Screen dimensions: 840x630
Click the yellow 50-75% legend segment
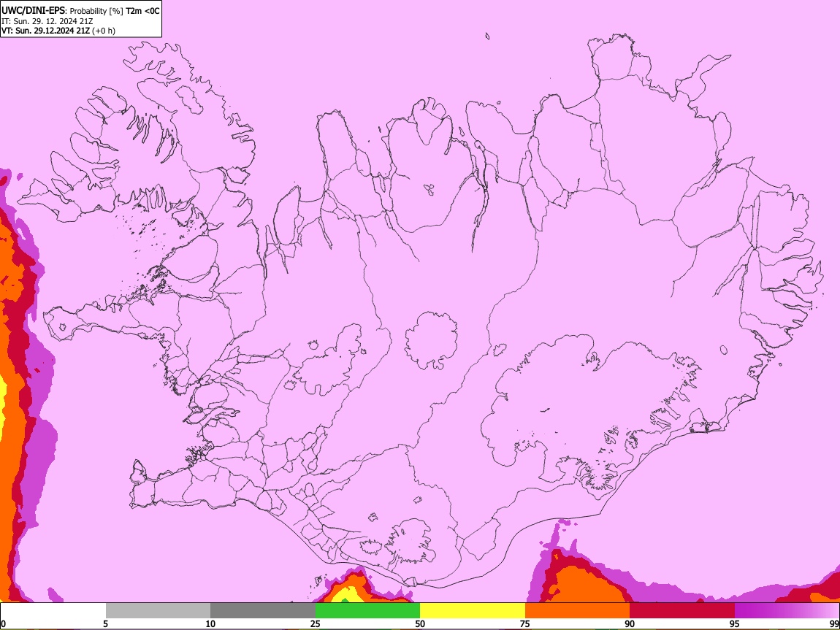pyautogui.click(x=473, y=610)
